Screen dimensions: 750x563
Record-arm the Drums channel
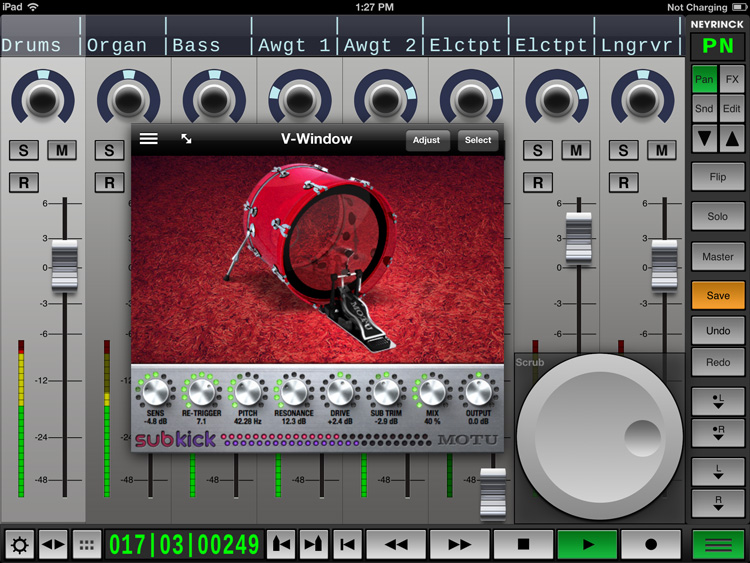point(24,183)
